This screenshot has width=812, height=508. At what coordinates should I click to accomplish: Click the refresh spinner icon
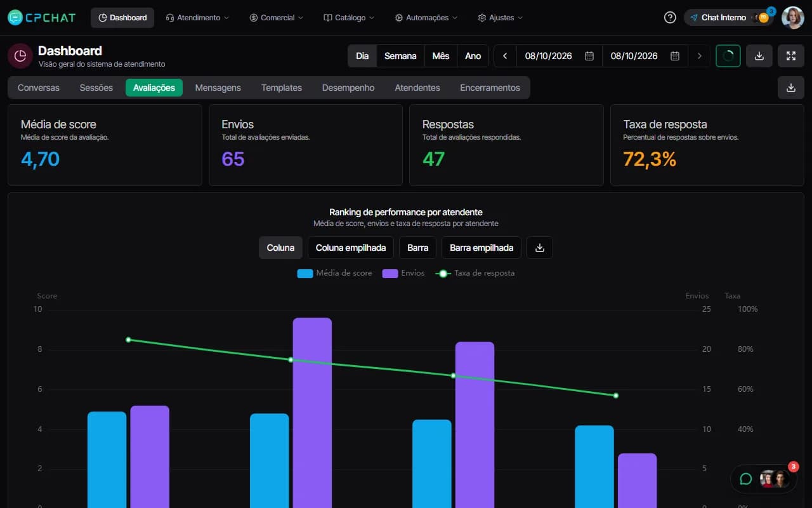[728, 56]
